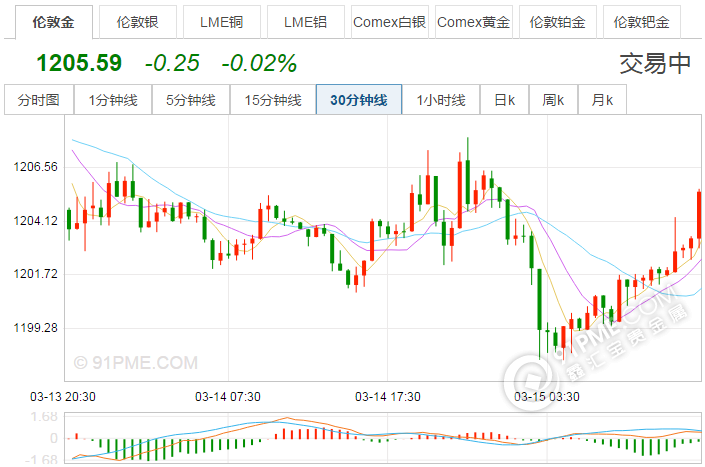
Task: Switch to Comex白银 tab
Action: click(389, 22)
